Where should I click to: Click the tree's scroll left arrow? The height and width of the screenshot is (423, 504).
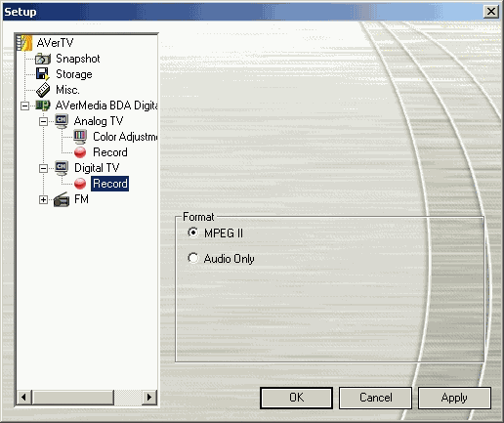click(x=23, y=398)
